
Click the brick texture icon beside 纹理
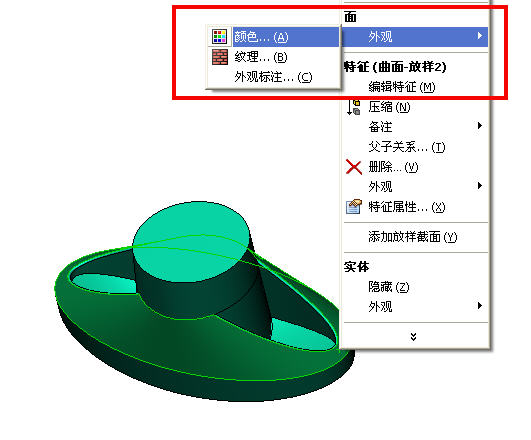click(x=219, y=57)
